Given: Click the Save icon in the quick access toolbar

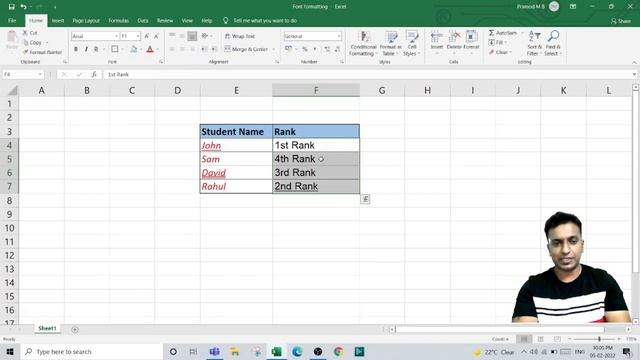Looking at the screenshot, I should [11, 7].
